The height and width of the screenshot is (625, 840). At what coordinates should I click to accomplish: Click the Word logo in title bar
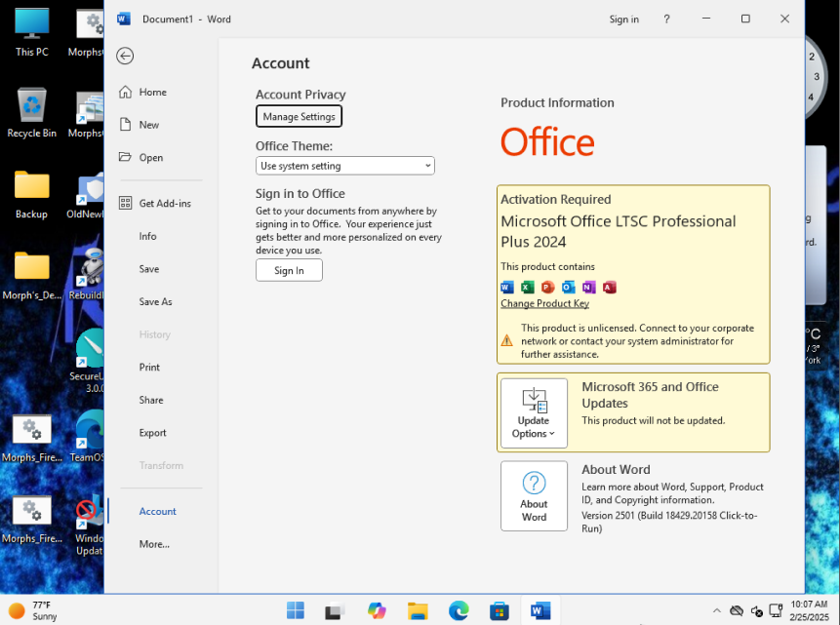pyautogui.click(x=123, y=20)
